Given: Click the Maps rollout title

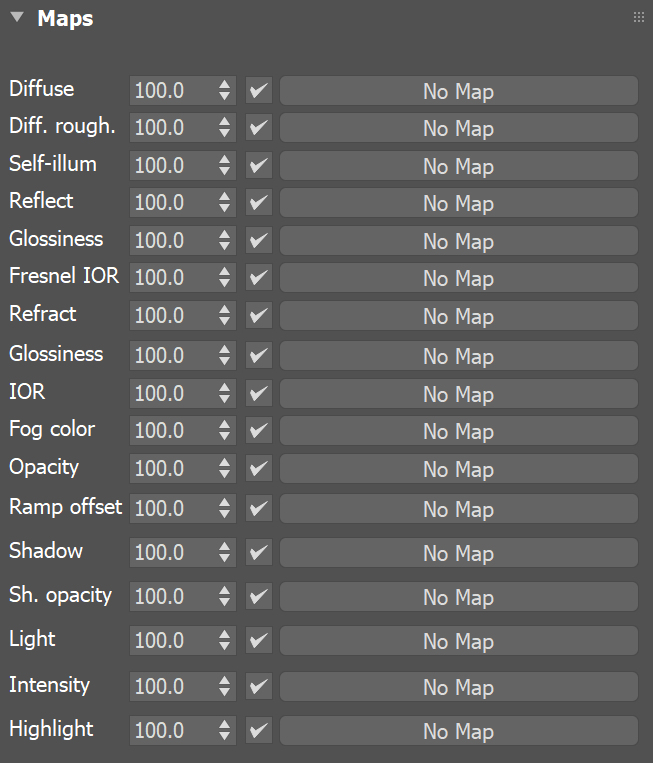Looking at the screenshot, I should 65,18.
